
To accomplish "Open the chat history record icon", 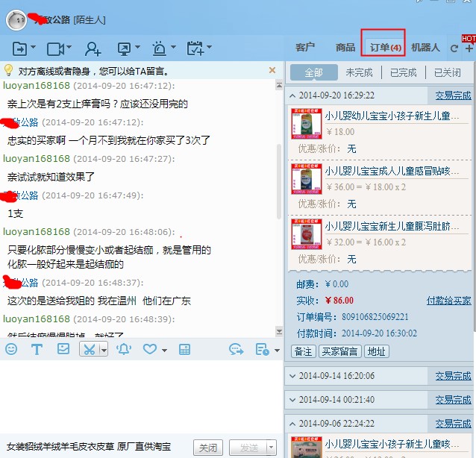I will click(x=262, y=349).
